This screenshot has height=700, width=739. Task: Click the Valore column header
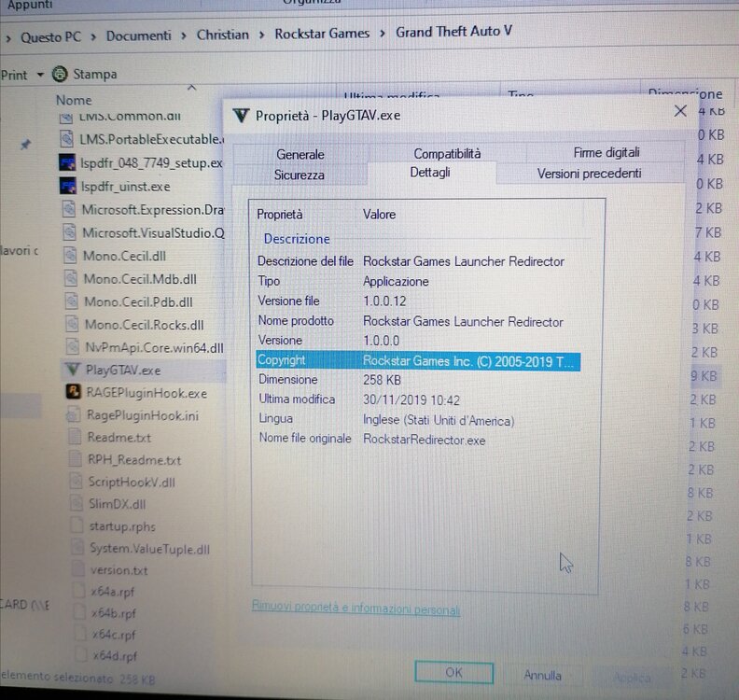click(380, 215)
